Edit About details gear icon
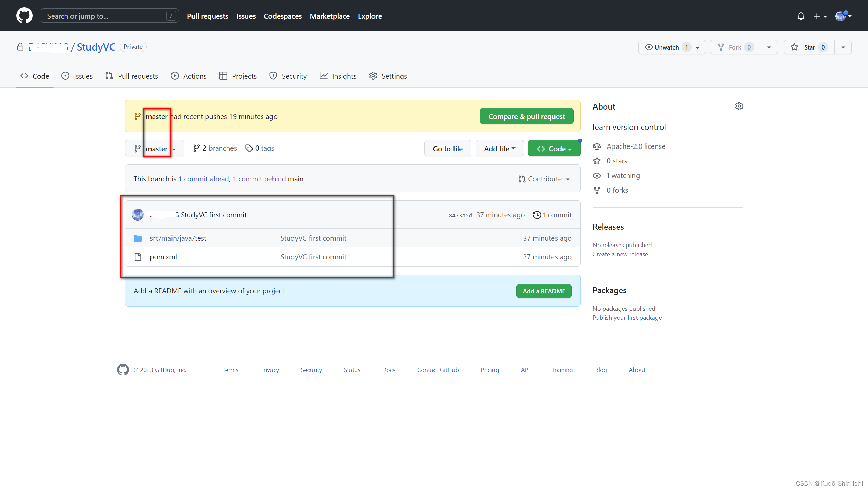The image size is (868, 489). pyautogui.click(x=739, y=106)
